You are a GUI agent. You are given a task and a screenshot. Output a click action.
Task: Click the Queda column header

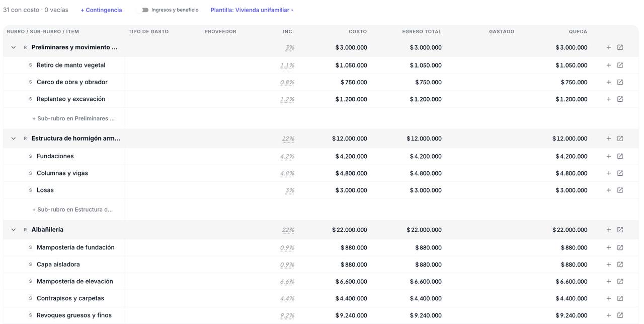578,32
